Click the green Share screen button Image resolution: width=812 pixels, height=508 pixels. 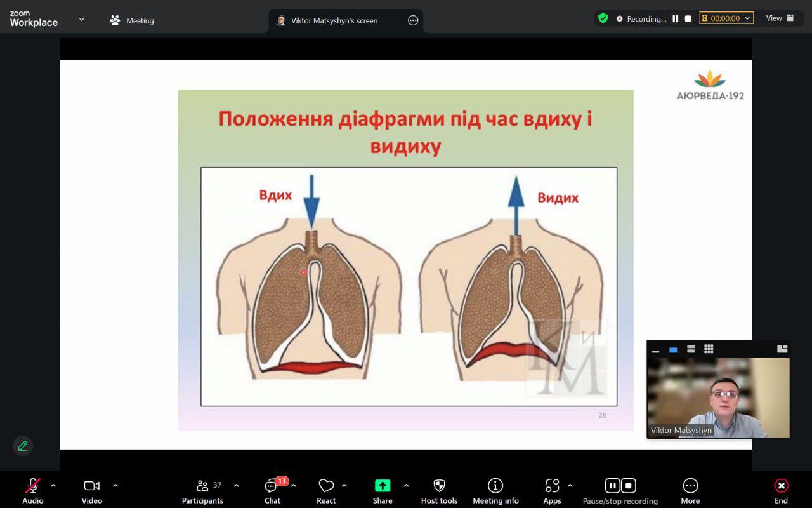pyautogui.click(x=383, y=486)
